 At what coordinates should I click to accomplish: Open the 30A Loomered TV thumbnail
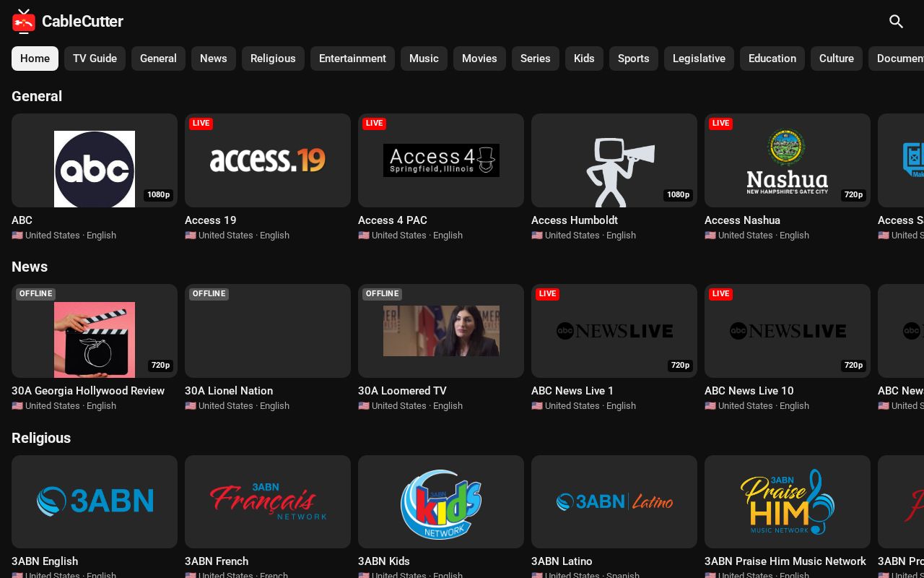441,331
